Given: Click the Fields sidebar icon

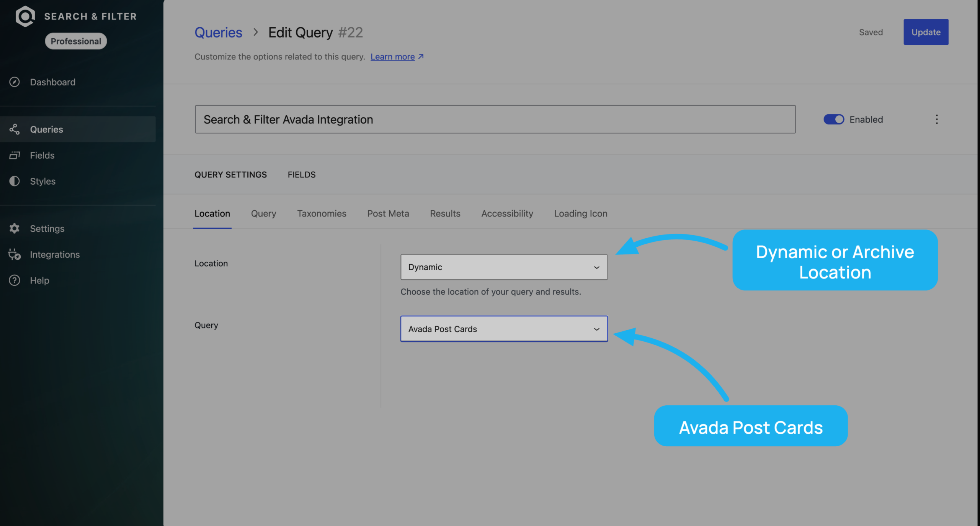Looking at the screenshot, I should 15,155.
